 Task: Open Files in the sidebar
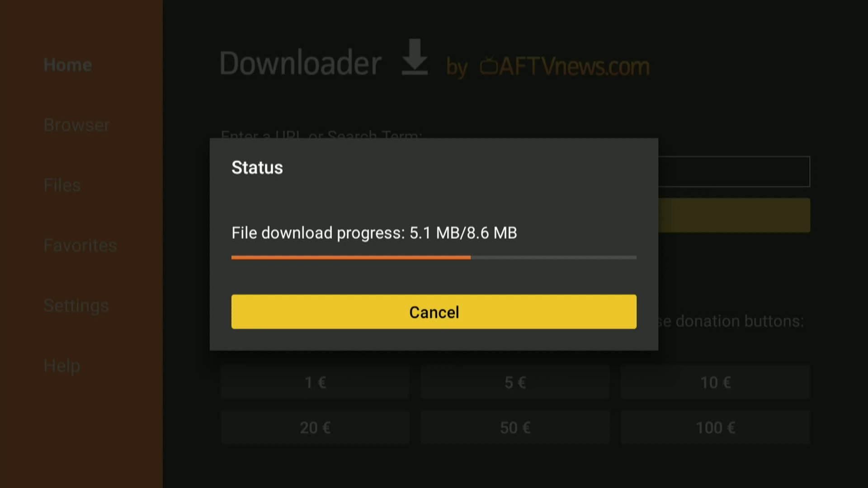click(62, 185)
